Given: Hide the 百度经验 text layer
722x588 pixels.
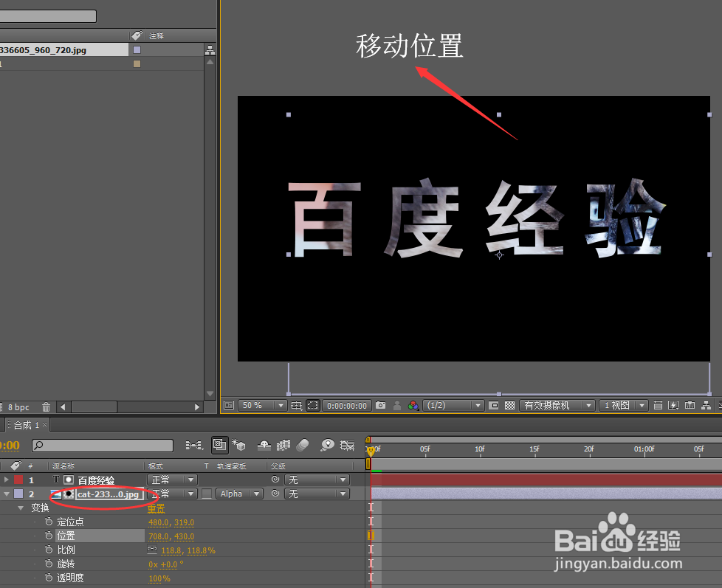Looking at the screenshot, I should (7, 480).
